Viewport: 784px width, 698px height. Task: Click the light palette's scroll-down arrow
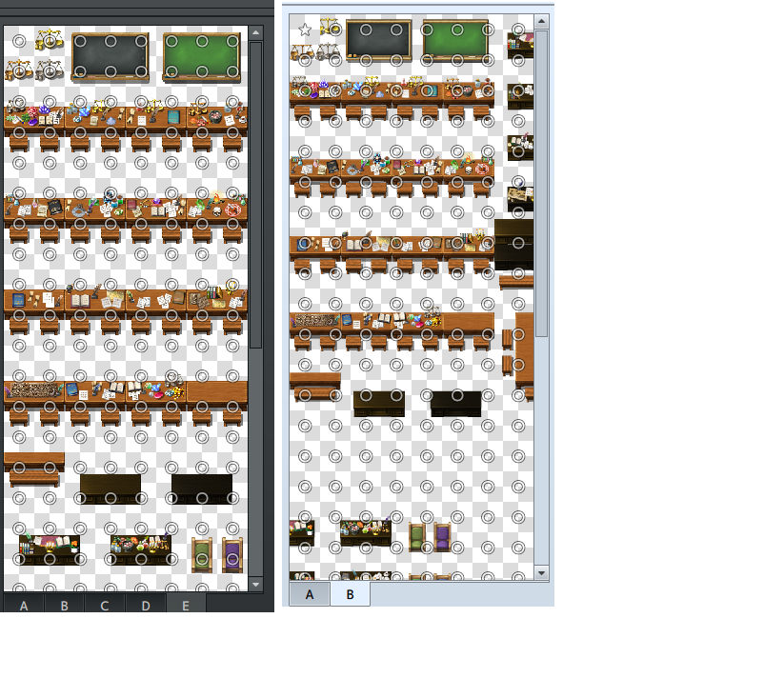(541, 573)
